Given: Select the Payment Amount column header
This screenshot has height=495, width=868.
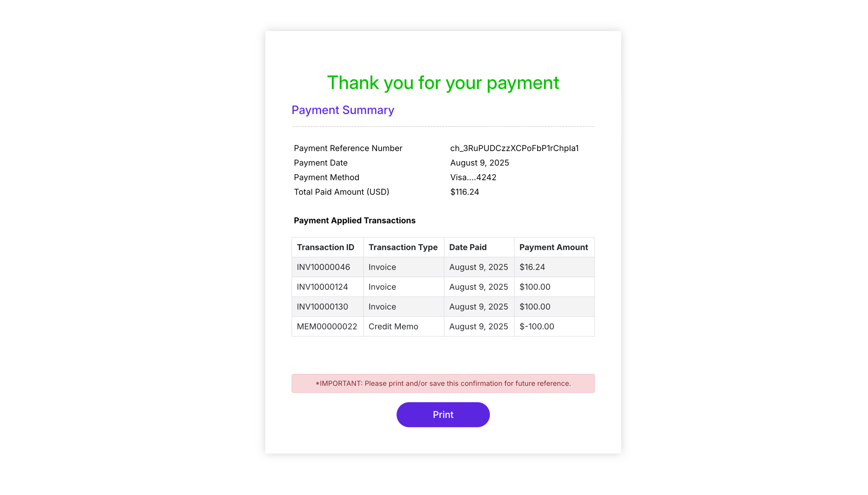Looking at the screenshot, I should tap(553, 247).
